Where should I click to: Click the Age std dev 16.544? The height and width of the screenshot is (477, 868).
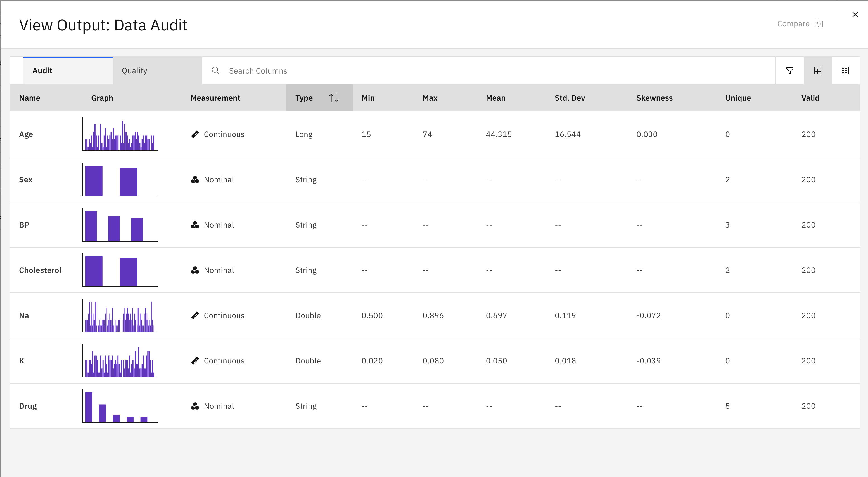[x=568, y=134]
